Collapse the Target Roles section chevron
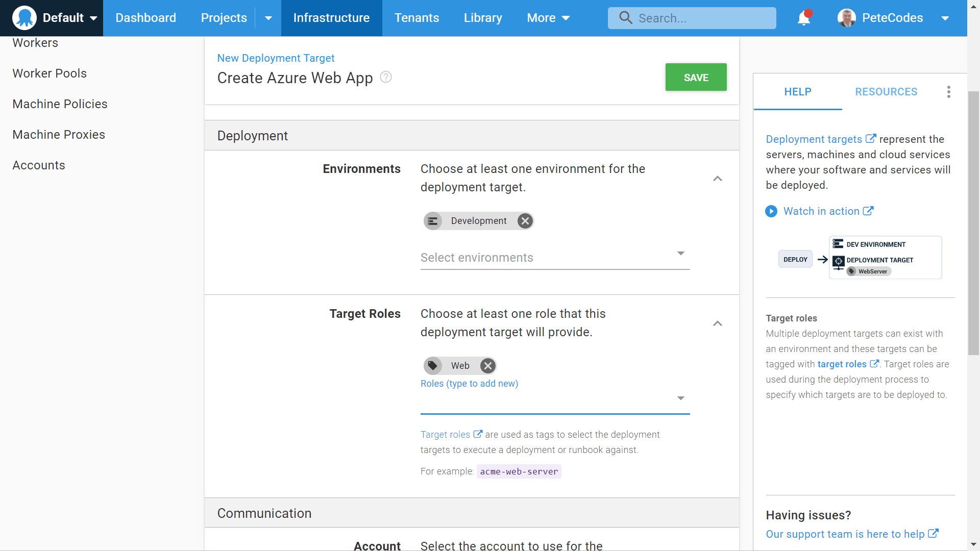The image size is (980, 551). [717, 323]
